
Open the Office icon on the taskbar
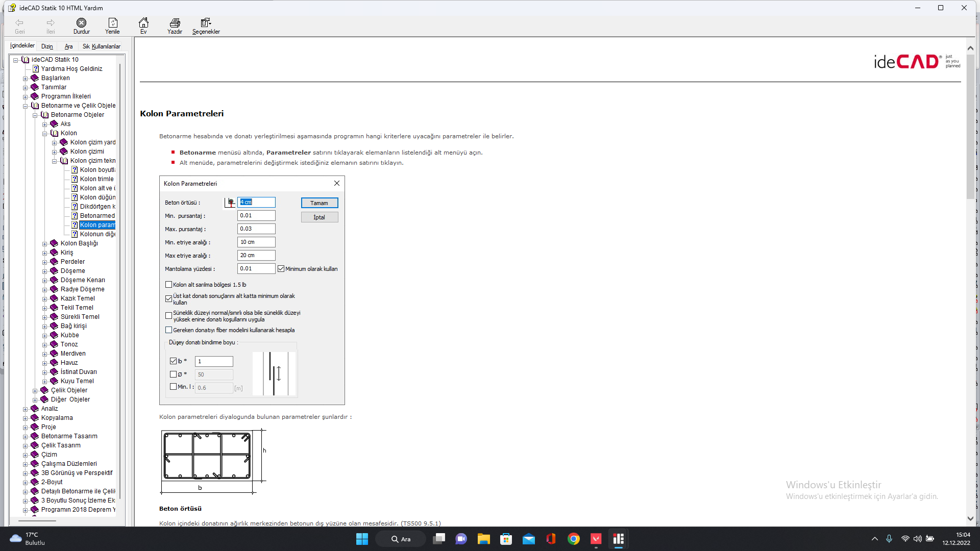pos(551,539)
